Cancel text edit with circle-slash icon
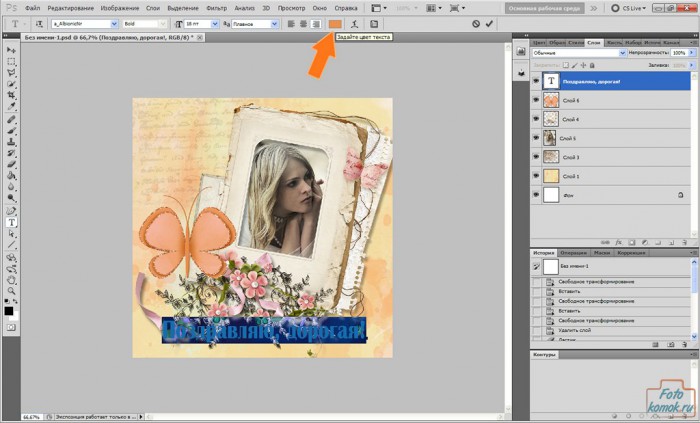 click(x=474, y=23)
